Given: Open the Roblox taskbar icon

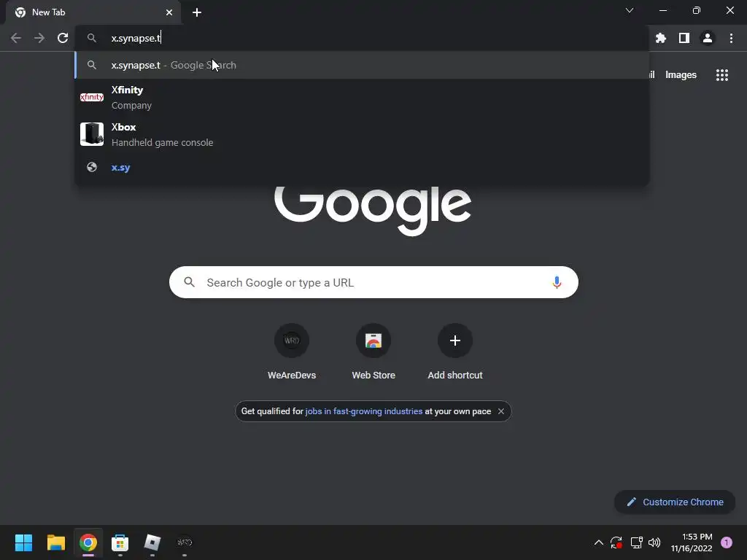Looking at the screenshot, I should 152,542.
